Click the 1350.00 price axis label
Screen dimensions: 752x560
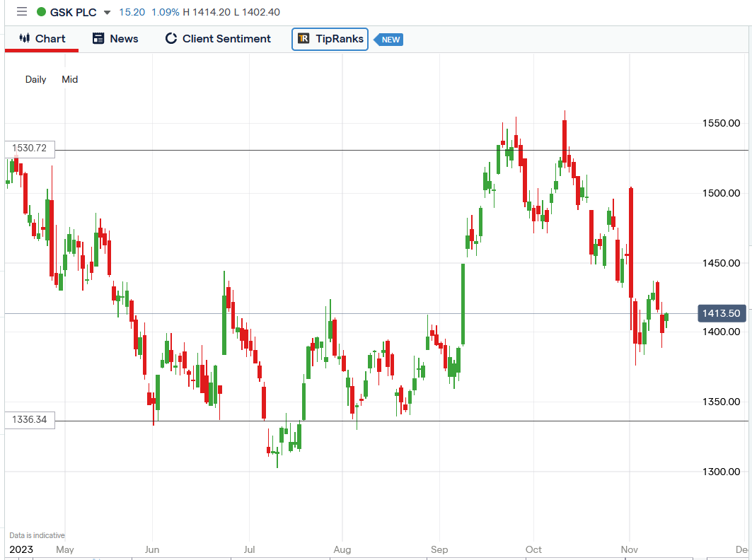pyautogui.click(x=721, y=402)
